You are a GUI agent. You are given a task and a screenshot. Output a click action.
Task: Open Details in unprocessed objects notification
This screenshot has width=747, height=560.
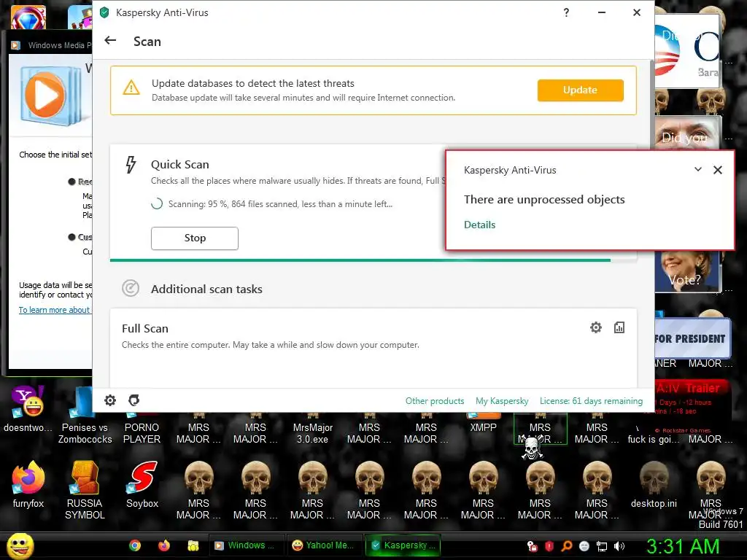click(479, 225)
